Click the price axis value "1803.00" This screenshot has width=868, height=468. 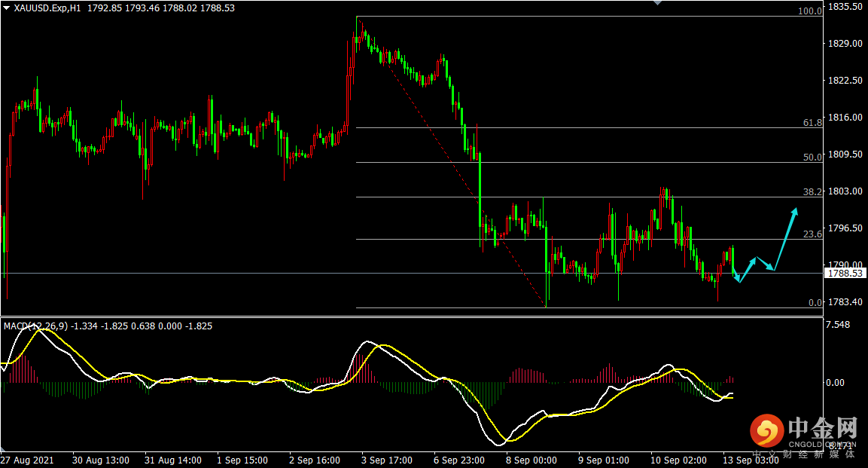pyautogui.click(x=845, y=191)
